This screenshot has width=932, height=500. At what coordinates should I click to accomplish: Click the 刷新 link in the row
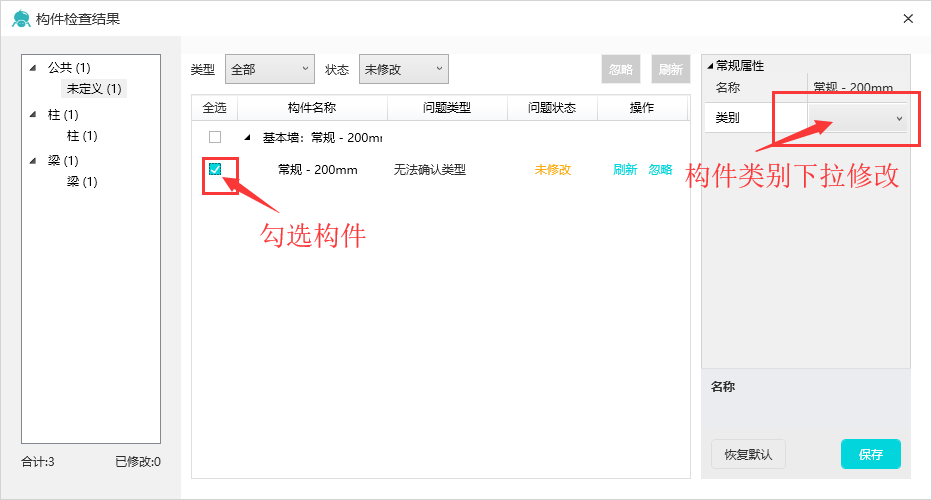coord(625,169)
